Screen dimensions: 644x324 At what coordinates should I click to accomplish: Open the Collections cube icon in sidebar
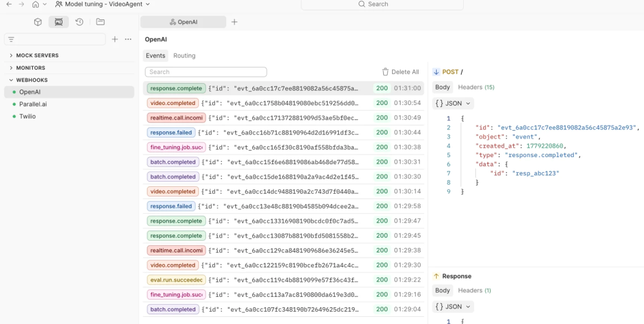[38, 22]
